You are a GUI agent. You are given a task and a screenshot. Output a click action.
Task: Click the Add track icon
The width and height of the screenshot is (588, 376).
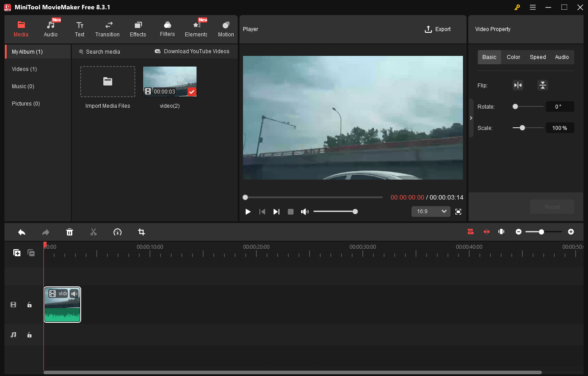pos(17,253)
